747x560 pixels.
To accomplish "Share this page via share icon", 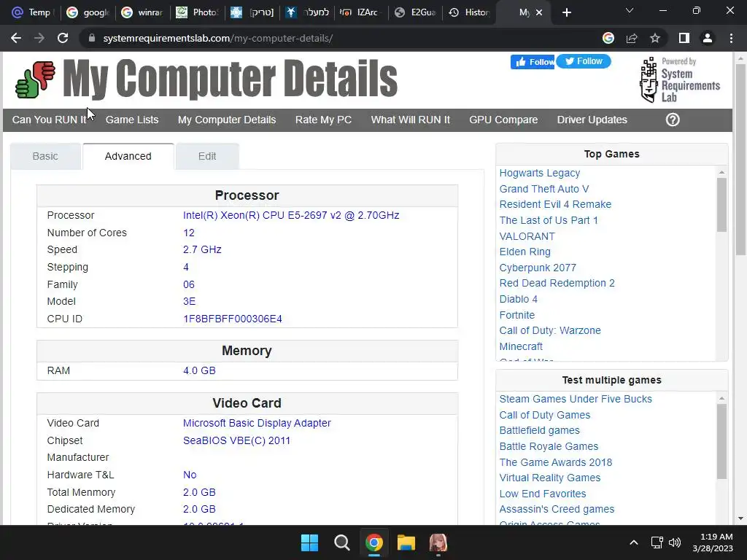I will pos(632,38).
